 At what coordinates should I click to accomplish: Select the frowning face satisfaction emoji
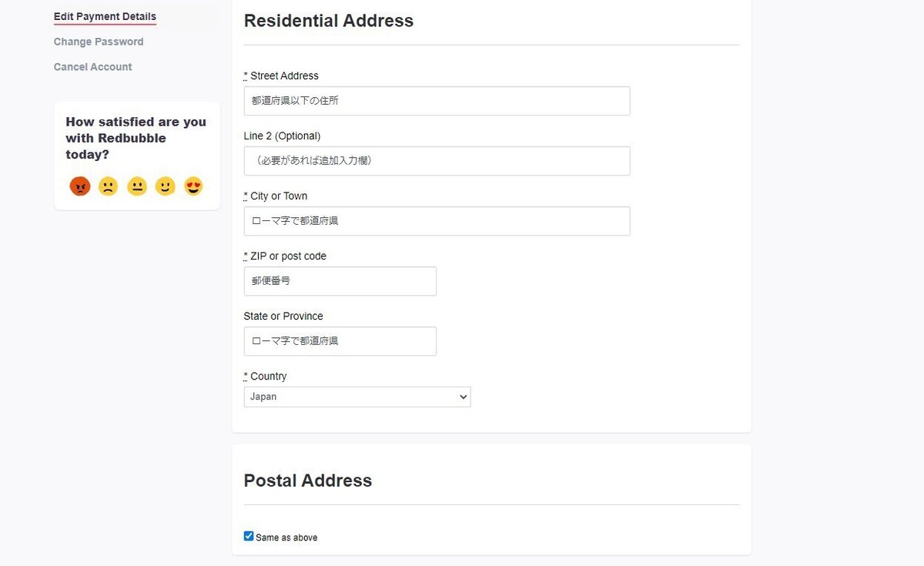tap(109, 186)
